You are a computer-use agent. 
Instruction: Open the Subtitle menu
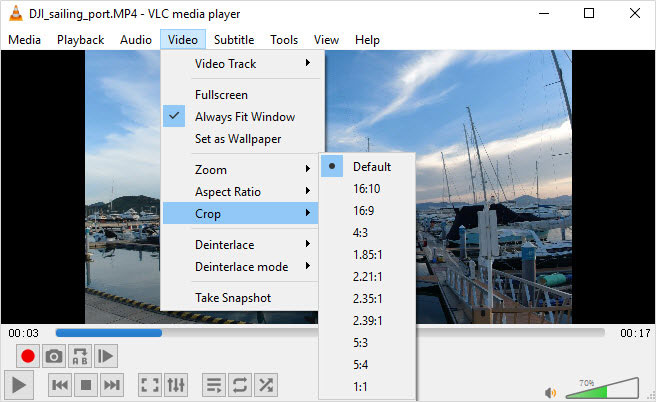point(233,40)
